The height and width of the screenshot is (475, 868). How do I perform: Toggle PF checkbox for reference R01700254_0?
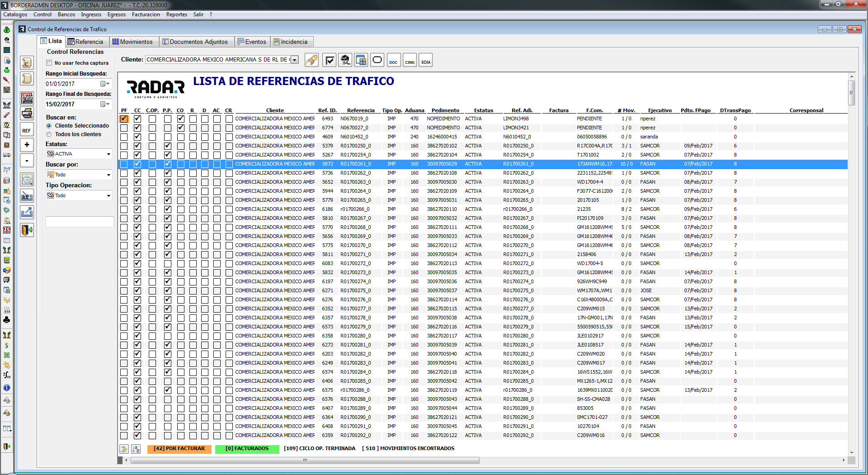pyautogui.click(x=124, y=155)
